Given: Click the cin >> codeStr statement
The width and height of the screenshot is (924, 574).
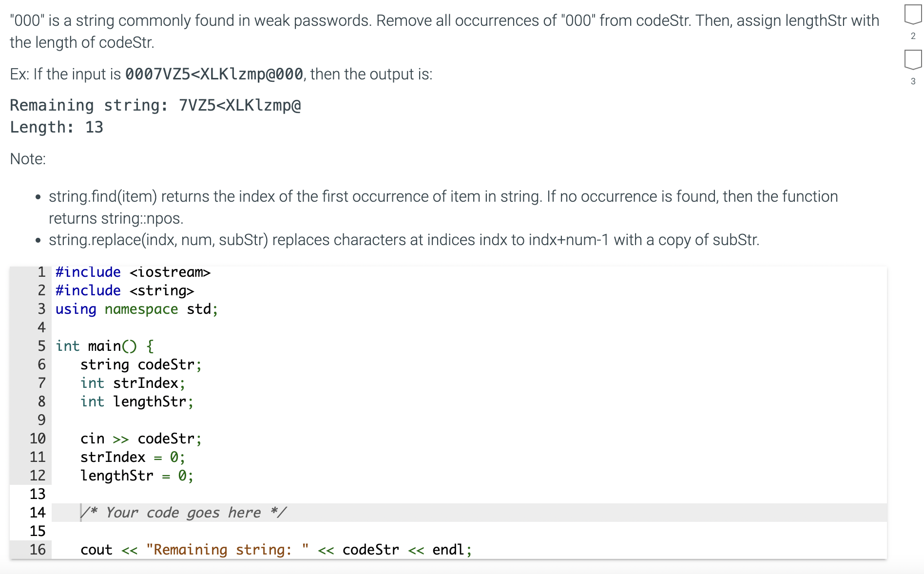Looking at the screenshot, I should click(x=140, y=439).
